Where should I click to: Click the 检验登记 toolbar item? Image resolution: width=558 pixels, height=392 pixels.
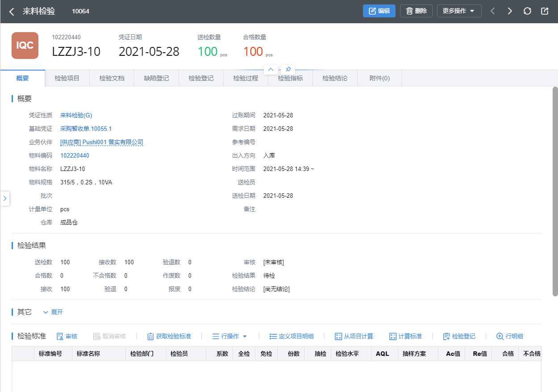(x=459, y=336)
